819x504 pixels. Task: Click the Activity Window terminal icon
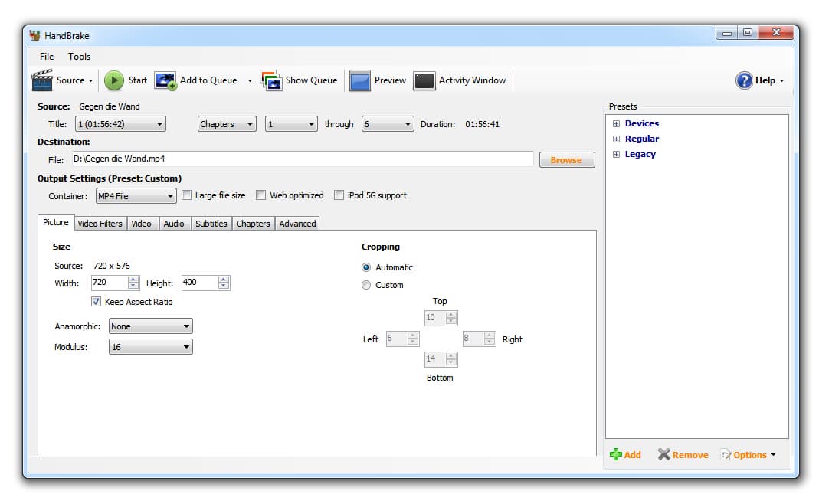coord(424,80)
